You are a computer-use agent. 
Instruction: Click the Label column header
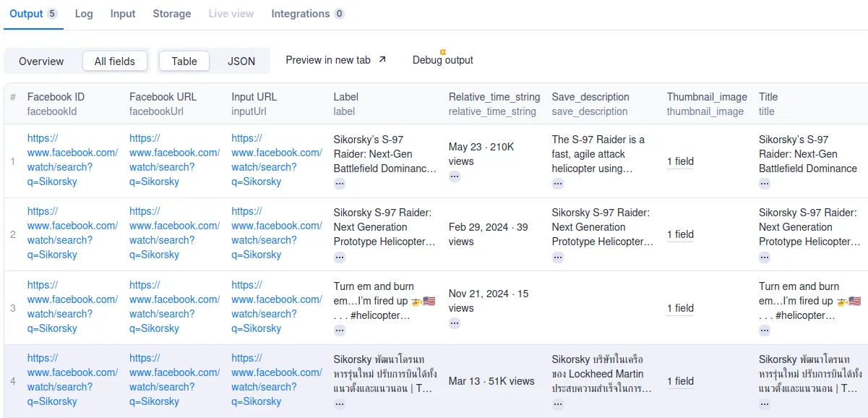click(x=345, y=103)
